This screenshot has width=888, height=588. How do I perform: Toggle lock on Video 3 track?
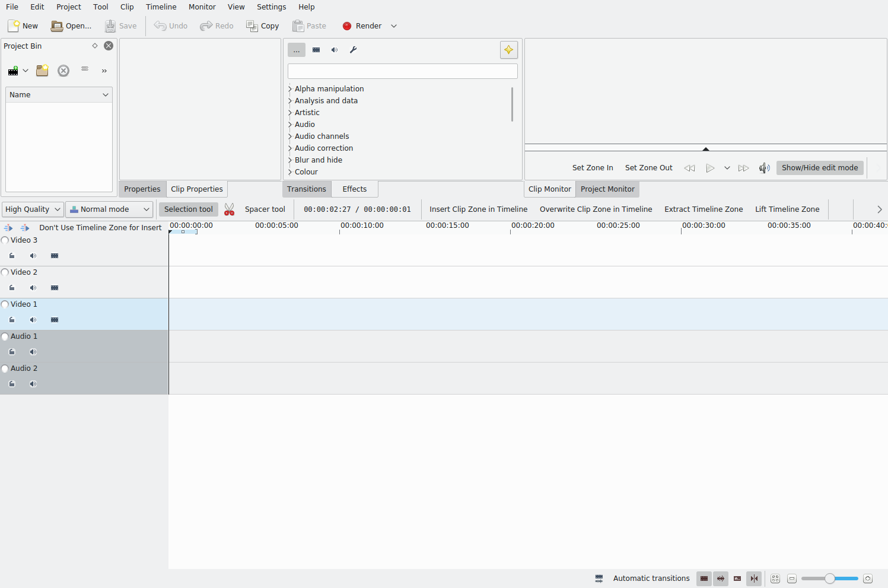(x=12, y=256)
